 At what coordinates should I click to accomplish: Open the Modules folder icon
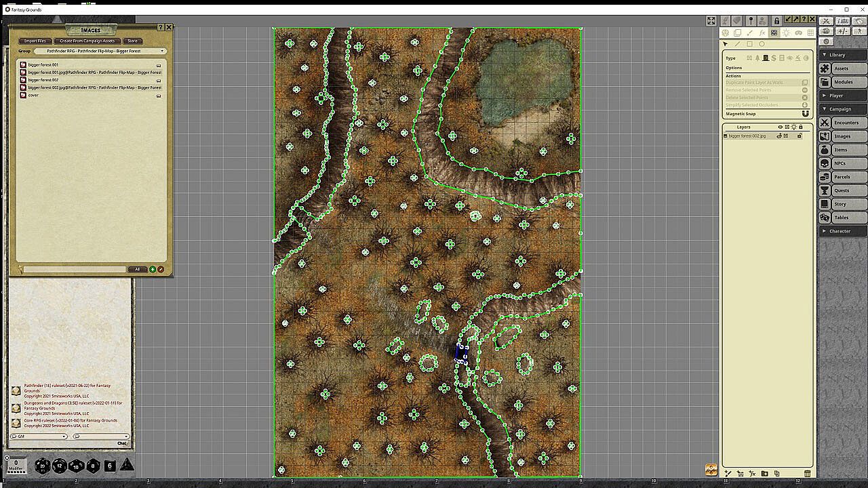point(825,82)
